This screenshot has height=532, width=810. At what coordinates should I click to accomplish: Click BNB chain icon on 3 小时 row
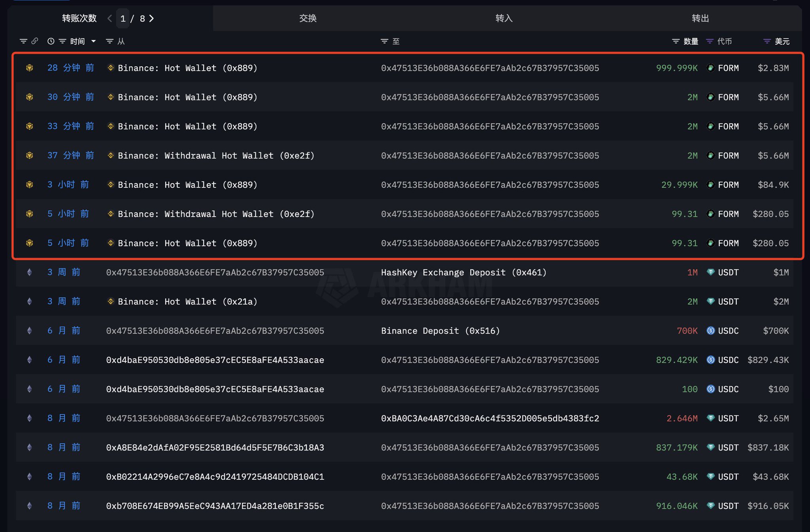pos(29,185)
